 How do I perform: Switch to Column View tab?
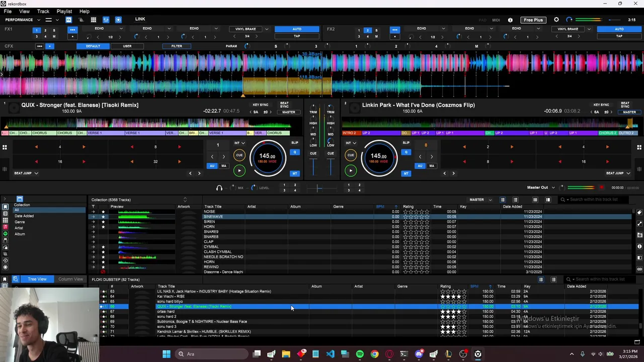point(70,279)
